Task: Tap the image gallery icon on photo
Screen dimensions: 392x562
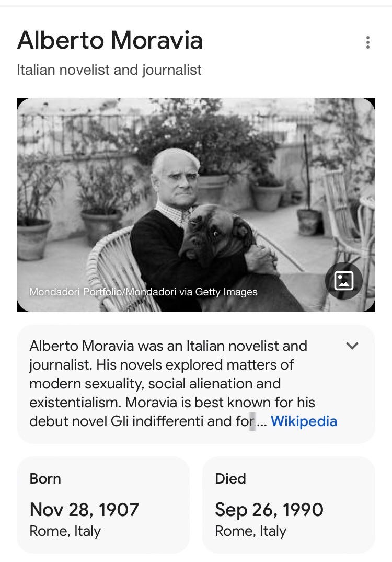Action: click(343, 281)
